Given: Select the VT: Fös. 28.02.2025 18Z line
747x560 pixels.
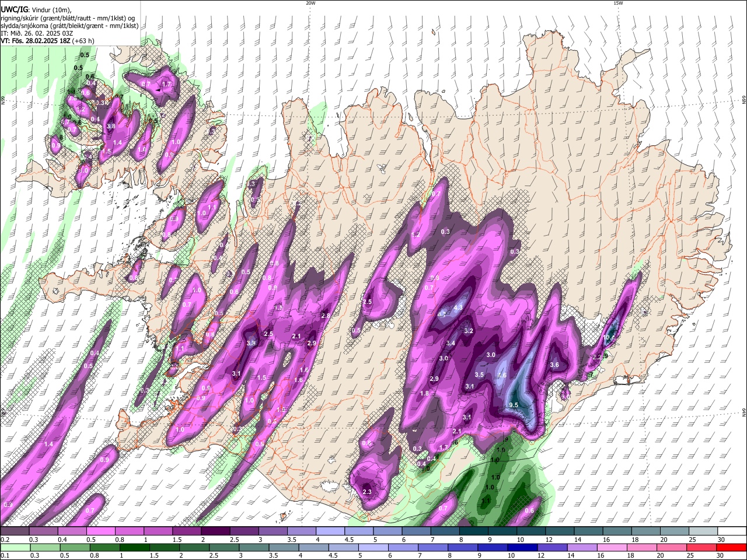Looking at the screenshot, I should 47,41.
